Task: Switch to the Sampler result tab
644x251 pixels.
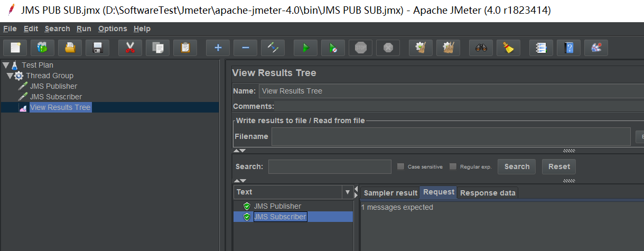Action: pos(390,193)
